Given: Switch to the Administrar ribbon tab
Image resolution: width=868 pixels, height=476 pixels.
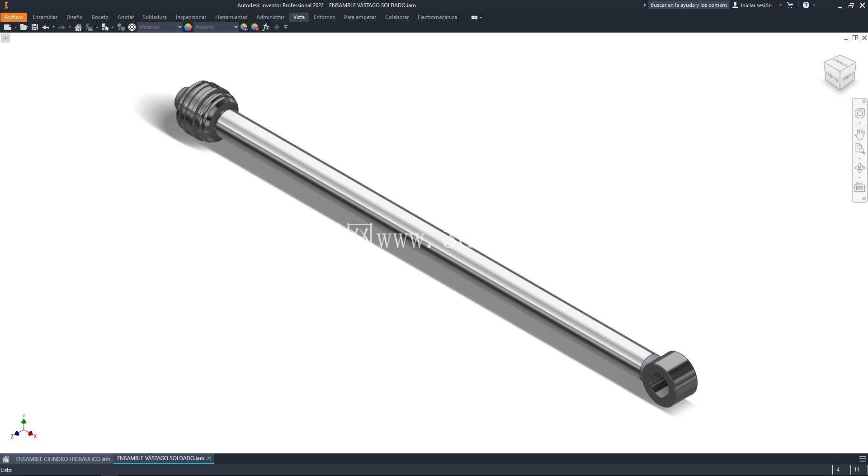Looking at the screenshot, I should click(x=270, y=17).
